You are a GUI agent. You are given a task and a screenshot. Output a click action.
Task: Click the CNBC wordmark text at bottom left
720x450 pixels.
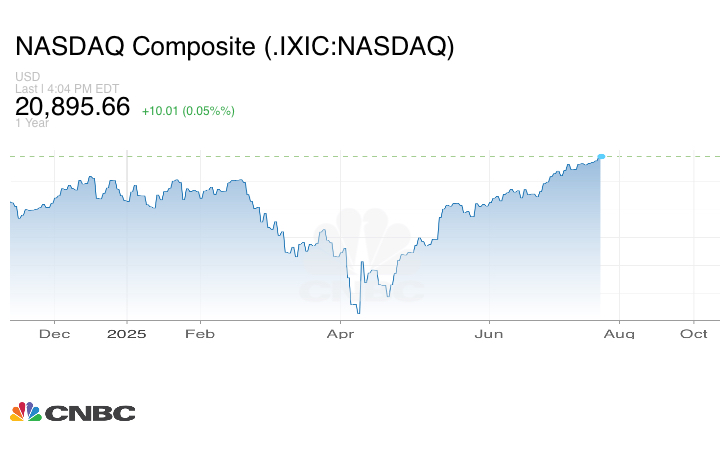click(90, 413)
